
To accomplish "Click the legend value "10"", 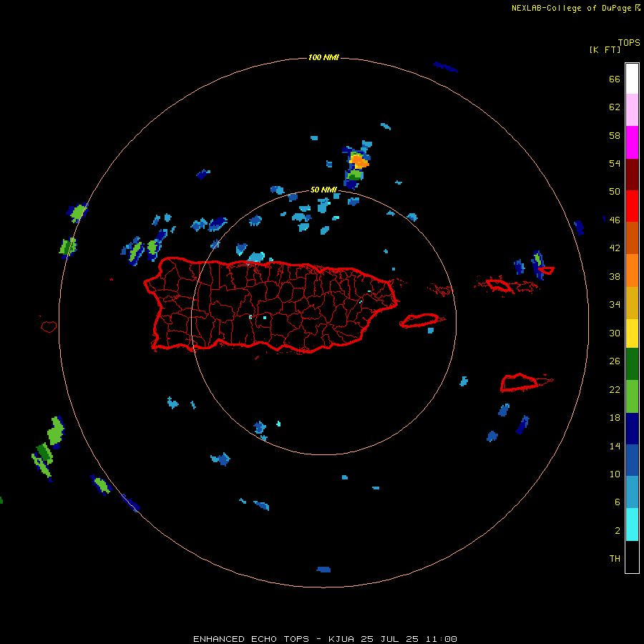I will (615, 474).
